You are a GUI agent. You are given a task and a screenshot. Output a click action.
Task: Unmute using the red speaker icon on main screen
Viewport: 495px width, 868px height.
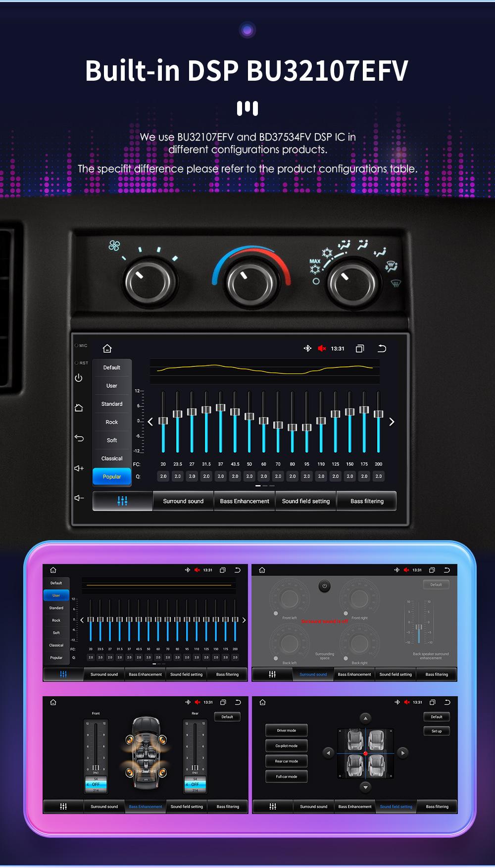(x=322, y=349)
